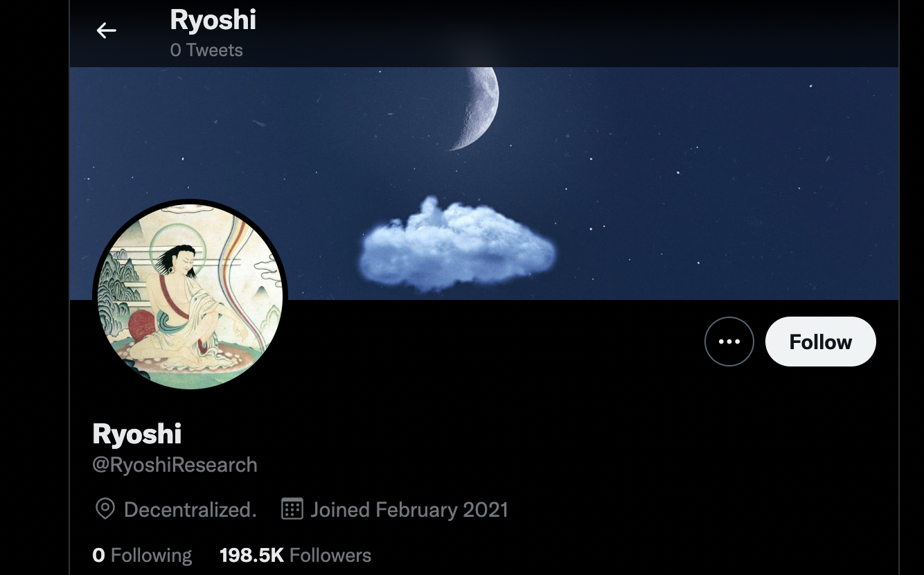Click the 0 count before Following

click(x=98, y=555)
